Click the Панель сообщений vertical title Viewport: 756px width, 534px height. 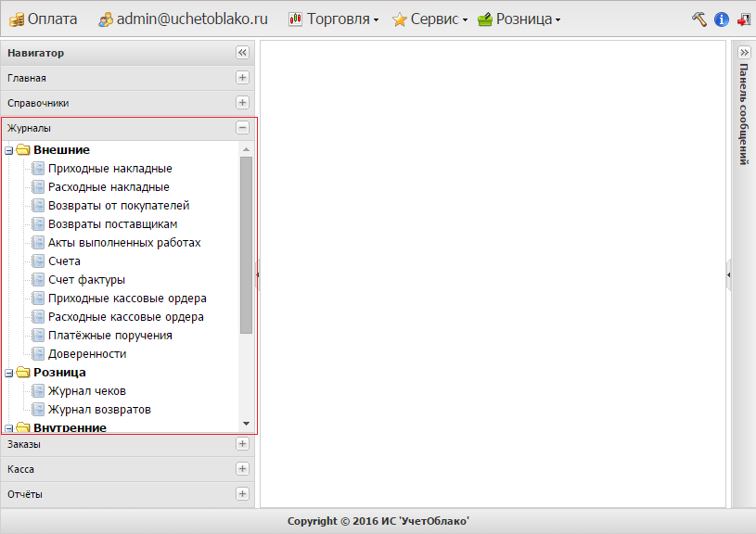click(744, 114)
